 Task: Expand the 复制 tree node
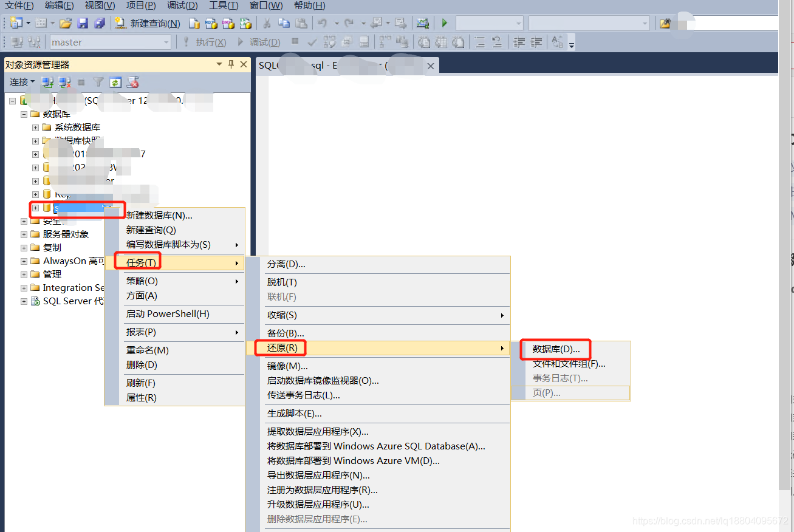[x=24, y=247]
